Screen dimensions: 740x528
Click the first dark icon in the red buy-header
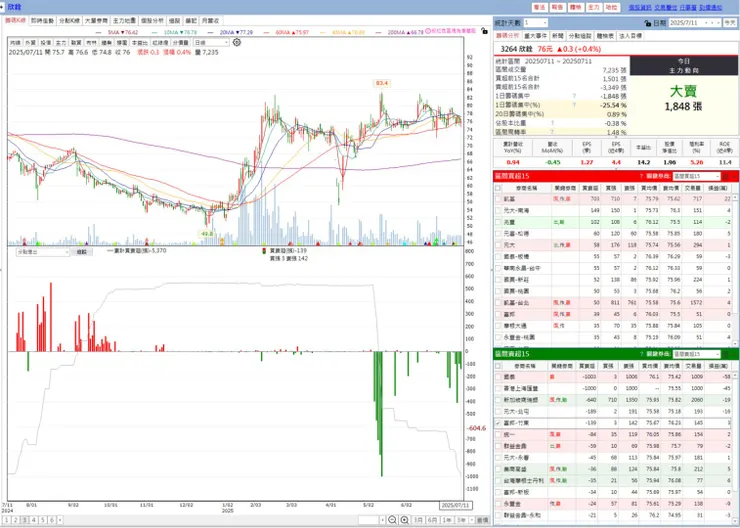pos(726,176)
